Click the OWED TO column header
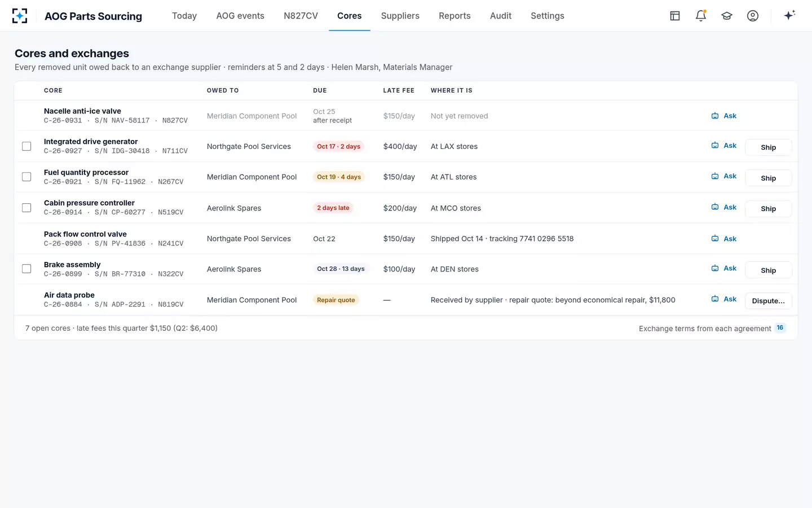The width and height of the screenshot is (812, 508). [223, 90]
